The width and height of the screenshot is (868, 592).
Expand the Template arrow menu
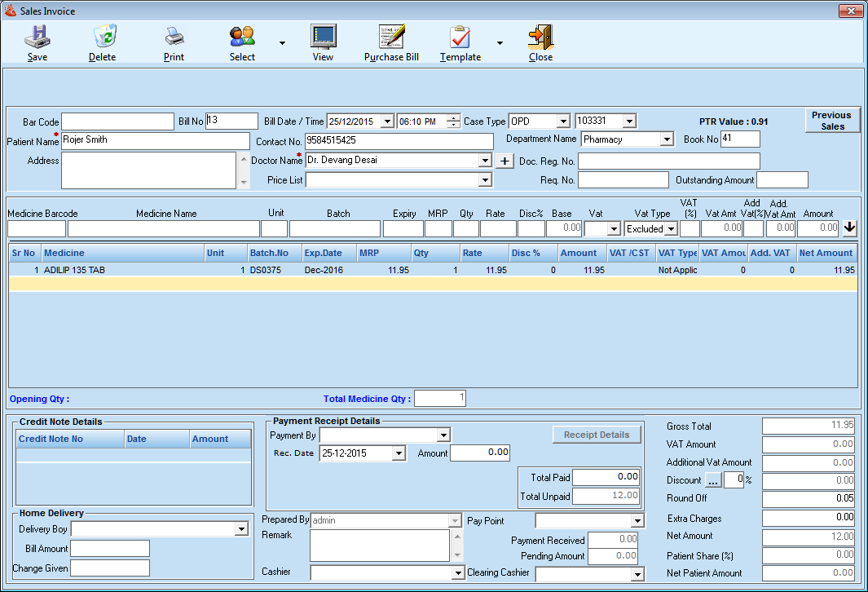(500, 43)
